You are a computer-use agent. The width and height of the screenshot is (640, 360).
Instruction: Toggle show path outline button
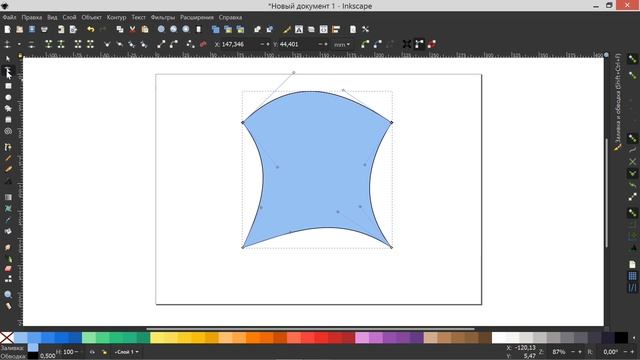coord(432,44)
